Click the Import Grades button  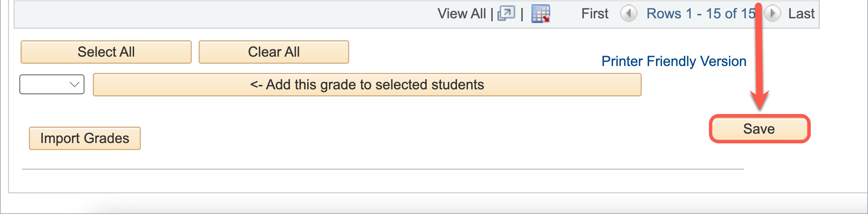pyautogui.click(x=85, y=138)
